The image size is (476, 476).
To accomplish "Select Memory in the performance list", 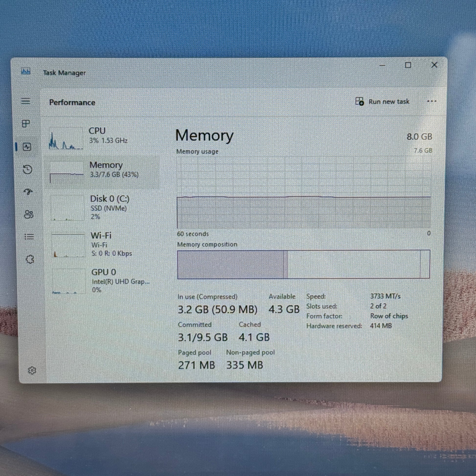I will point(106,170).
